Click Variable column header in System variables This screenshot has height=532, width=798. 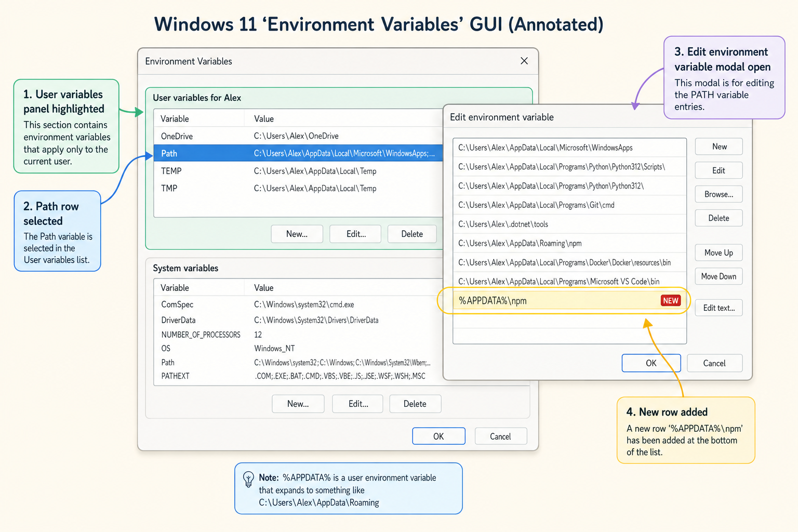175,288
